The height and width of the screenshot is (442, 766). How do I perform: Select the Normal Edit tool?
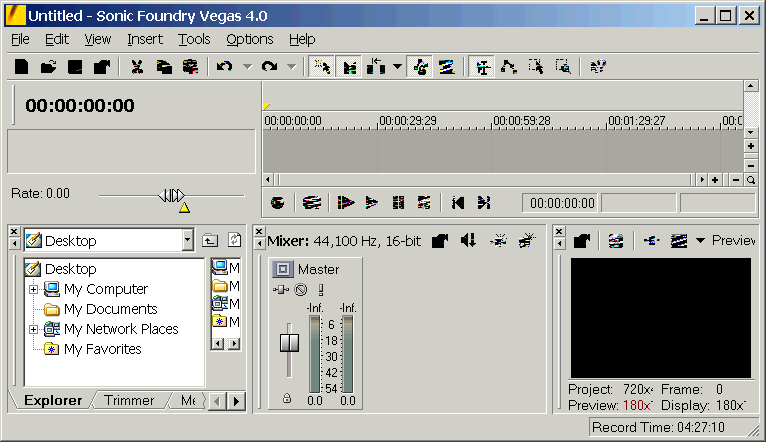[483, 66]
